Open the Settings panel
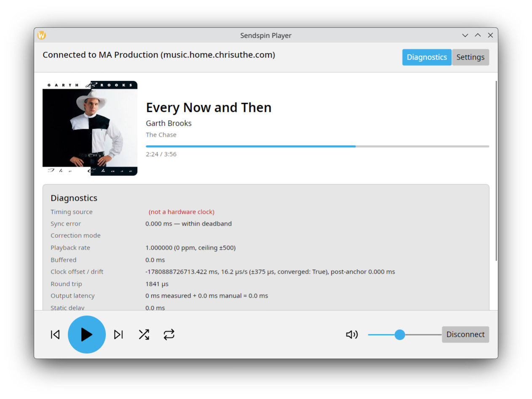This screenshot has width=532, height=399. (471, 57)
